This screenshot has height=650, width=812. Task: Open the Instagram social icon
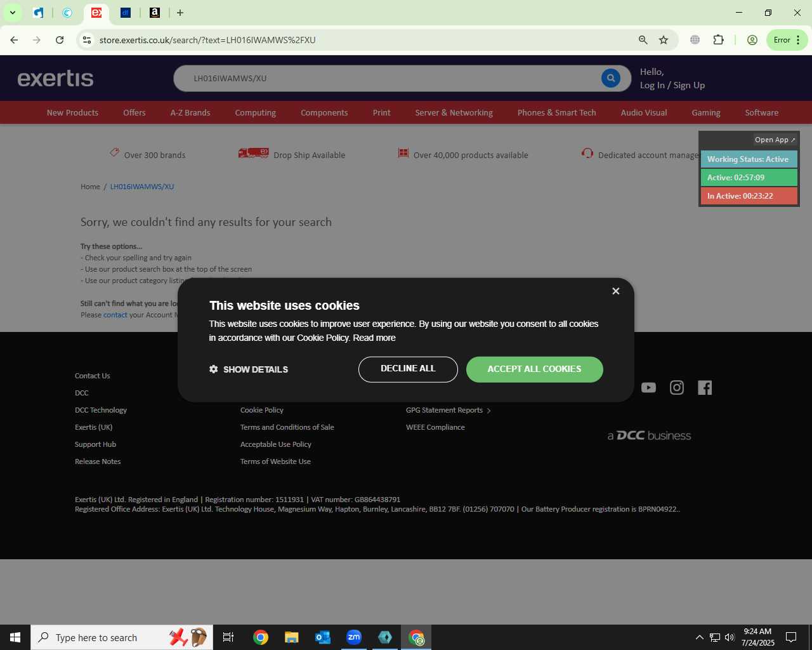pos(677,387)
